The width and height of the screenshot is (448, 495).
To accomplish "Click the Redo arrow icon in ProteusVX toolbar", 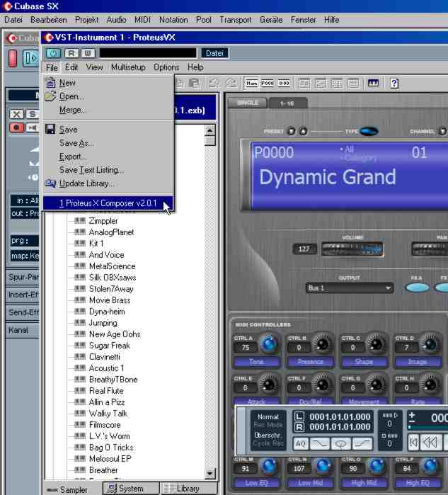I will click(231, 84).
